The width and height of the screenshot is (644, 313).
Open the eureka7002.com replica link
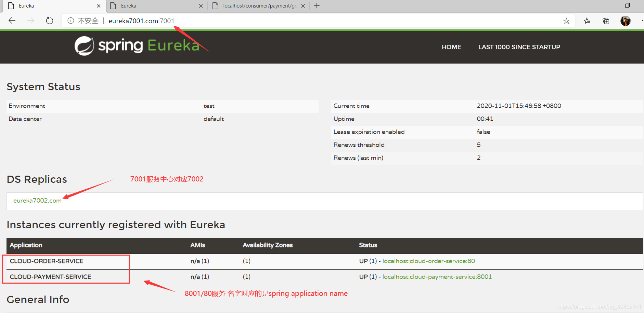tap(37, 201)
